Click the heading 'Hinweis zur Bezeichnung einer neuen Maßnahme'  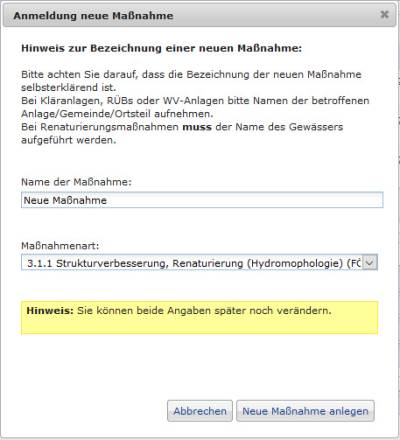[161, 48]
